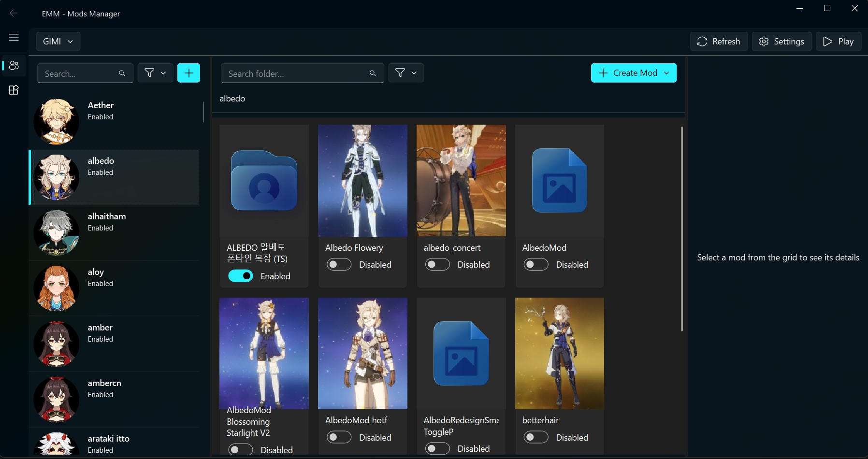Click the hamburger menu icon

pos(14,37)
